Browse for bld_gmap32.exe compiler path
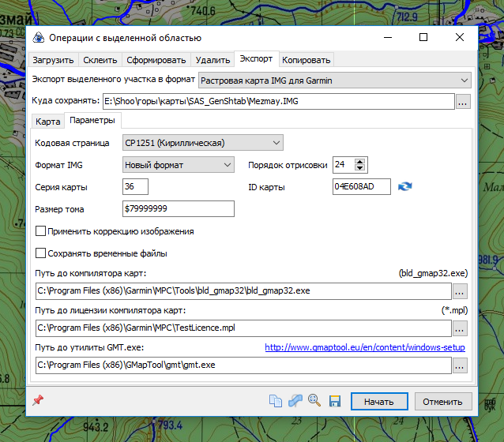The width and height of the screenshot is (504, 442). (x=460, y=290)
